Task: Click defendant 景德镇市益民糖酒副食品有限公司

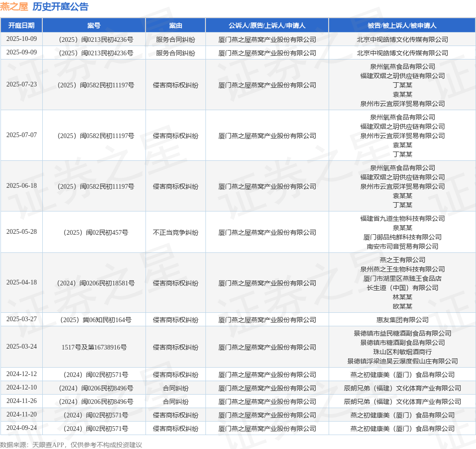Action: [403, 333]
